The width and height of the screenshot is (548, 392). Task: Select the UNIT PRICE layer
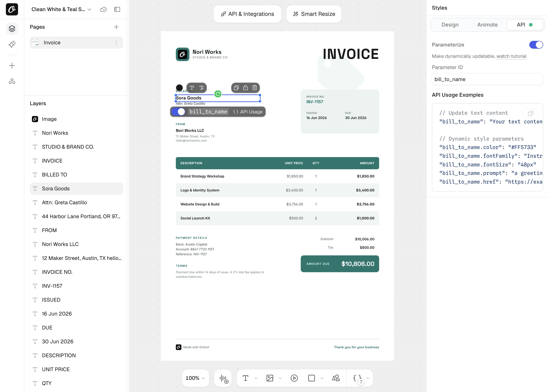pyautogui.click(x=76, y=369)
